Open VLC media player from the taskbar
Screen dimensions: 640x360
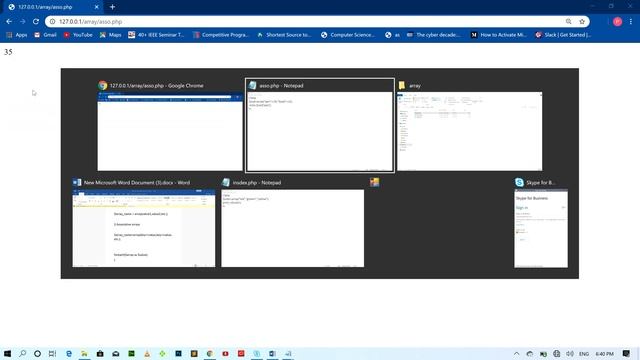(147, 353)
